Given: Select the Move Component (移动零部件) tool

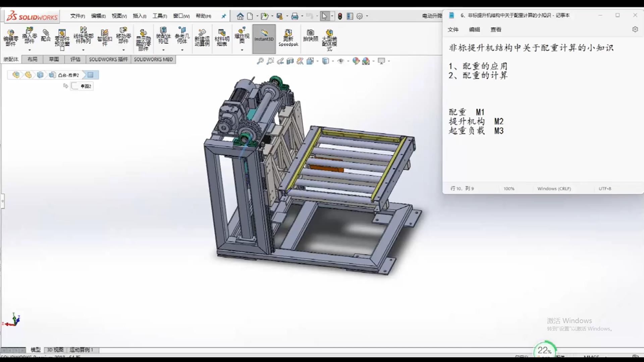Looking at the screenshot, I should 123,36.
